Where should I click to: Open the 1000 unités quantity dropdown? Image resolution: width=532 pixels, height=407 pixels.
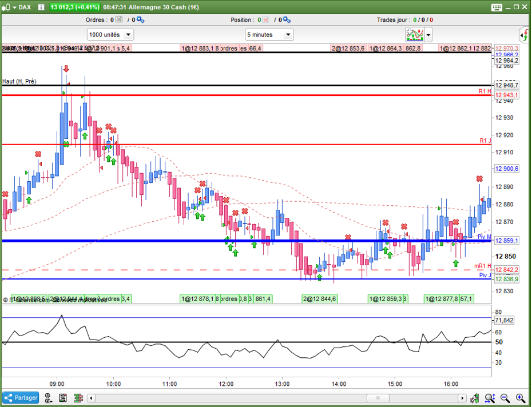(x=110, y=35)
